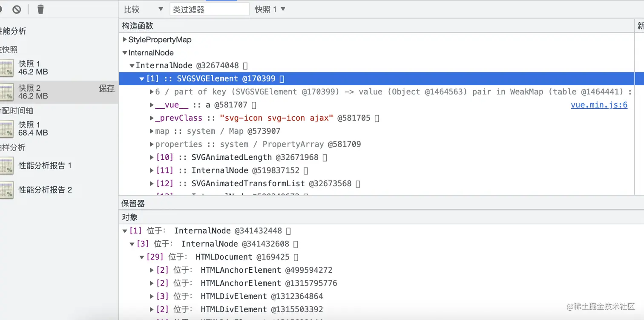Click the node icon after SVGSVGElement @170399
Image resolution: width=644 pixels, height=320 pixels.
click(282, 79)
